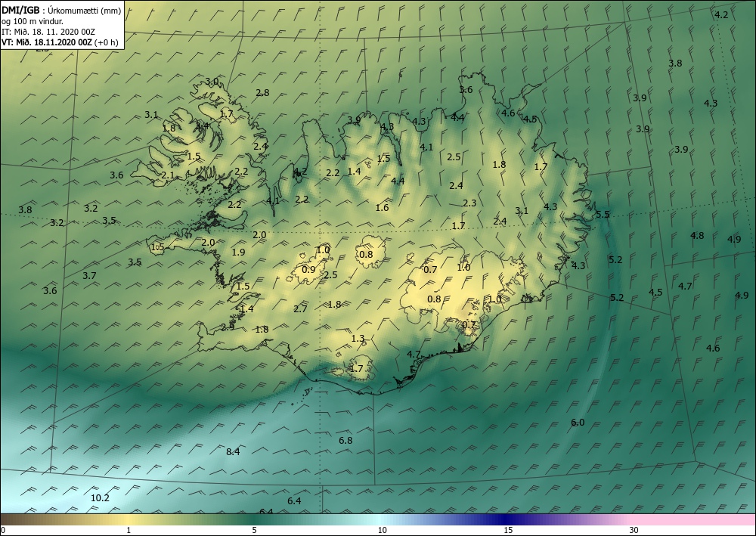Click the 2.1 value on the map
The image size is (756, 536).
tap(168, 175)
